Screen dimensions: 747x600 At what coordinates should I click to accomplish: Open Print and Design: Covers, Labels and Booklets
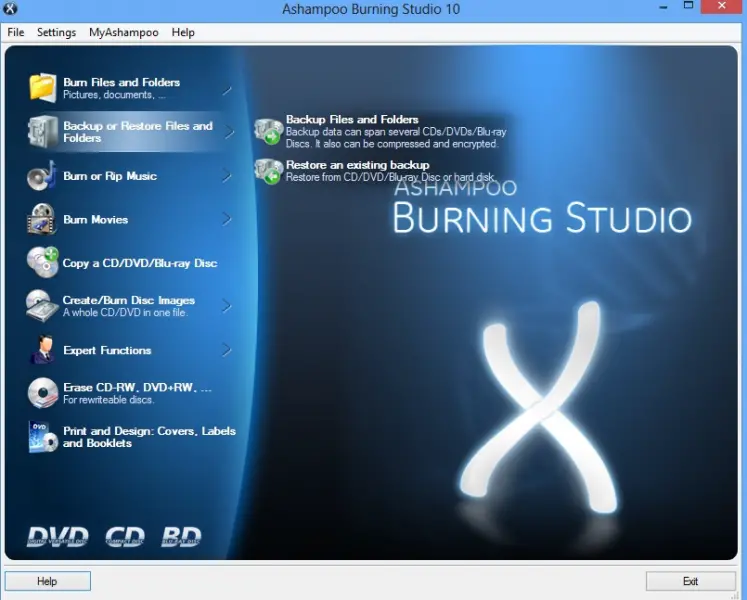pyautogui.click(x=150, y=437)
